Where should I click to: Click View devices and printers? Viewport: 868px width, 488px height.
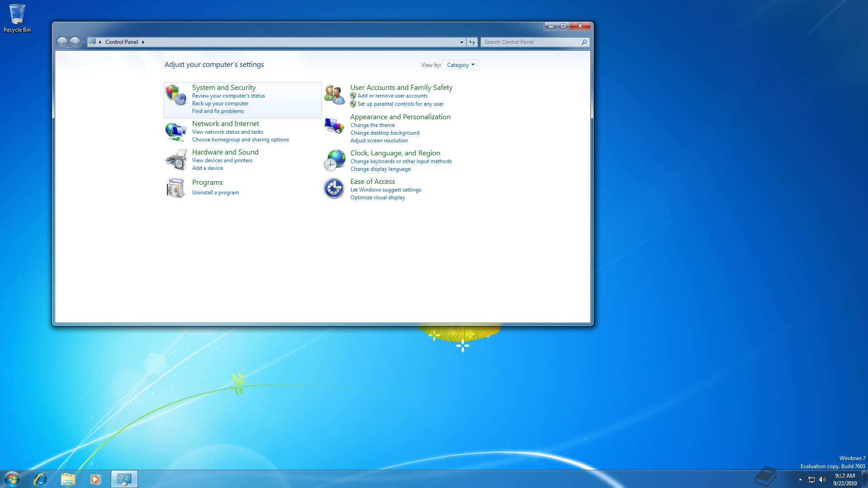(222, 160)
